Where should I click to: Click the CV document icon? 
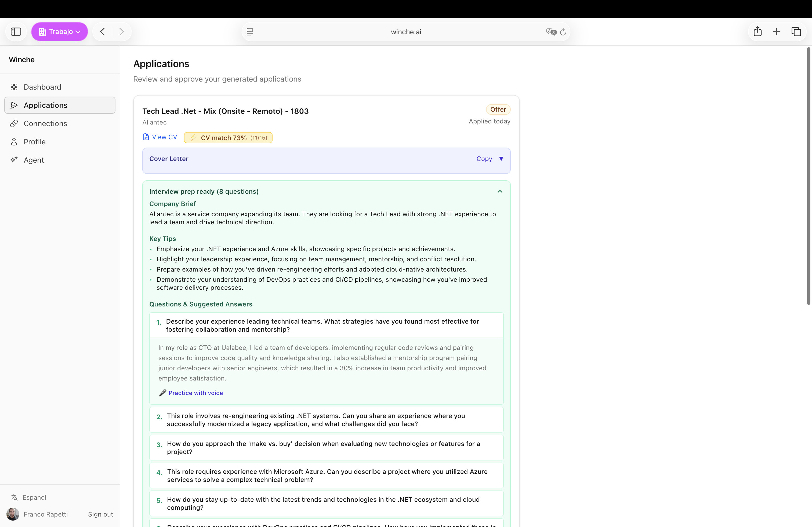pyautogui.click(x=146, y=137)
